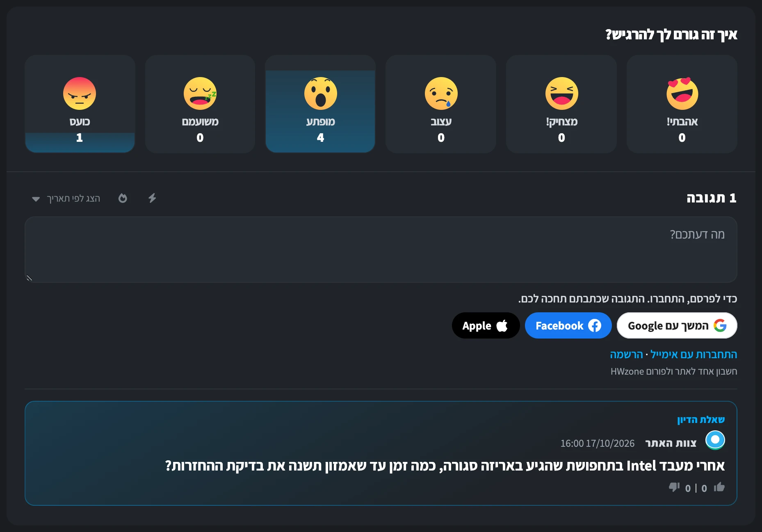React with the heart-eyes אהבתי emoji

[x=682, y=104]
